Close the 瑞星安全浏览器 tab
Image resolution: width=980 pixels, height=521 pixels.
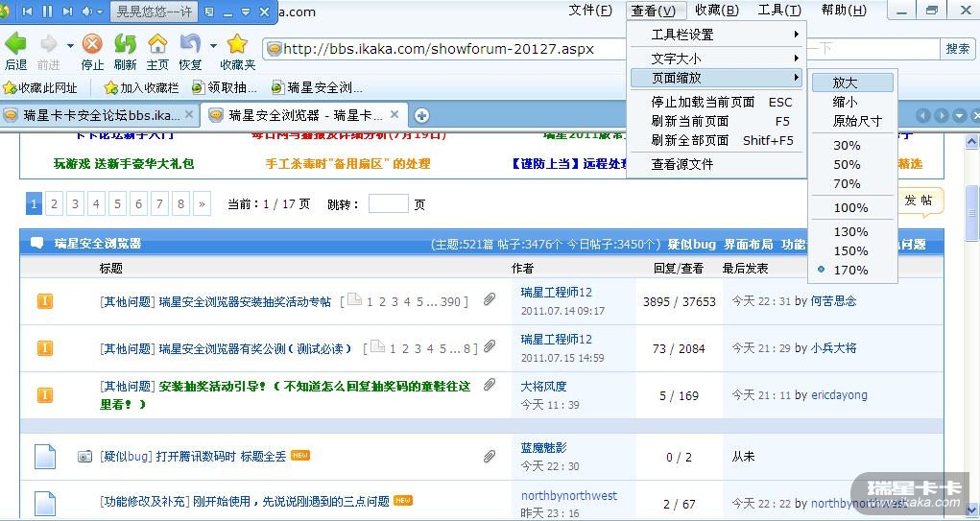point(394,115)
